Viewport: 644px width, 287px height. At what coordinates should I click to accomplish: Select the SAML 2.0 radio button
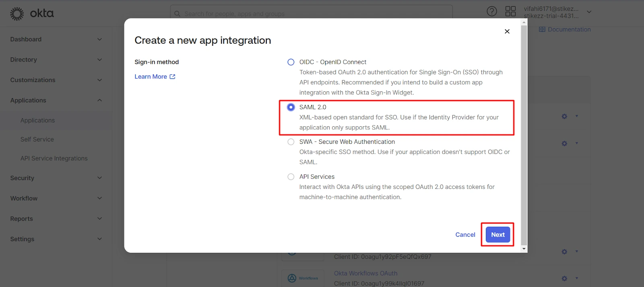291,107
